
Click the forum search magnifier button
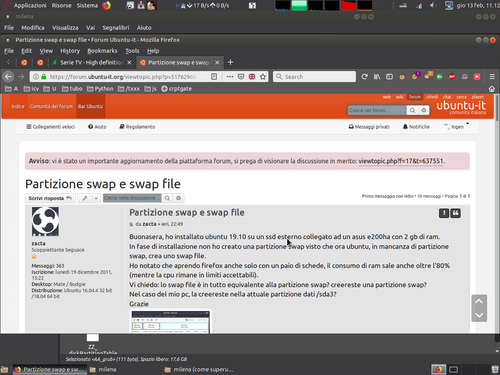(413, 110)
